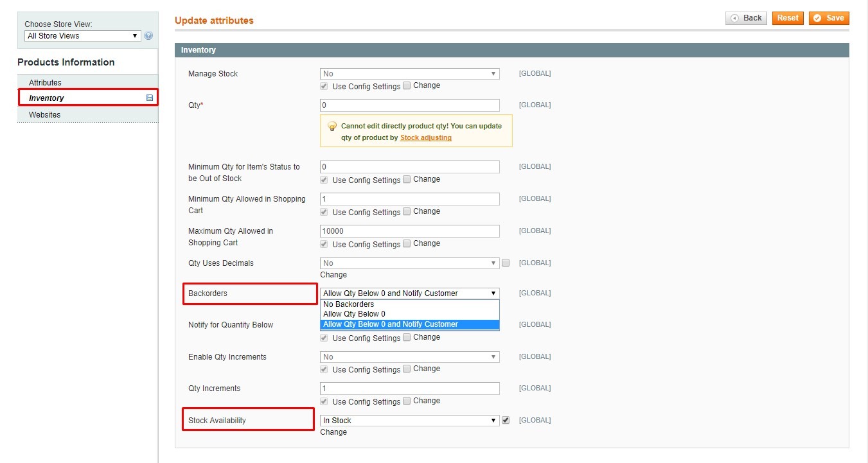This screenshot has width=868, height=463.
Task: Click the Maximum Qty Allowed field showing 10000
Action: point(410,231)
